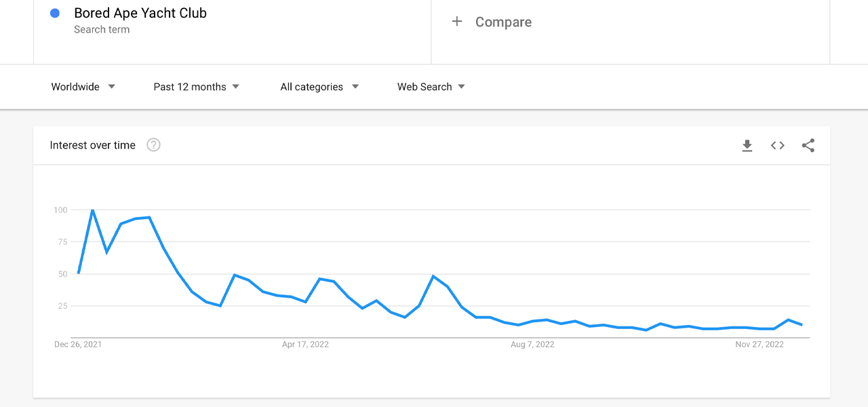Edit the Bored Ape Yacht Club search term
868x407 pixels.
click(140, 13)
